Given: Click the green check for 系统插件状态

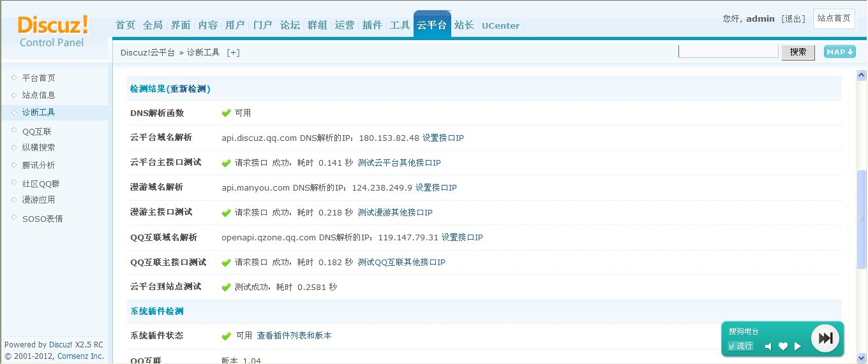Looking at the screenshot, I should point(226,335).
